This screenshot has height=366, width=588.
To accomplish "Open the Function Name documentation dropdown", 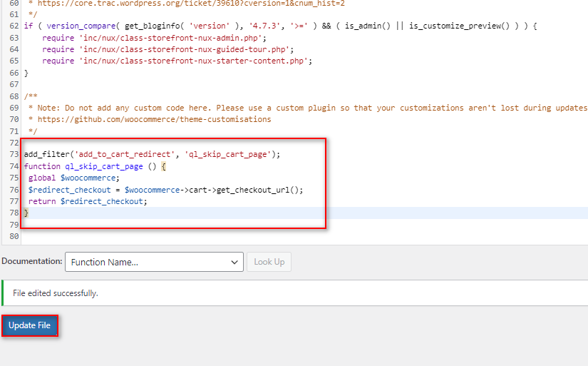I will click(154, 262).
